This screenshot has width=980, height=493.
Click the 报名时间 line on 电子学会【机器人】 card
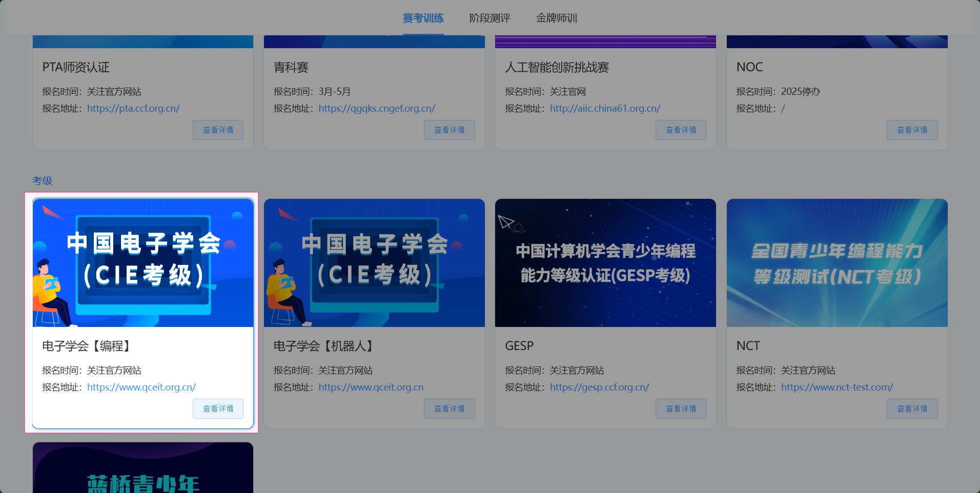point(323,371)
